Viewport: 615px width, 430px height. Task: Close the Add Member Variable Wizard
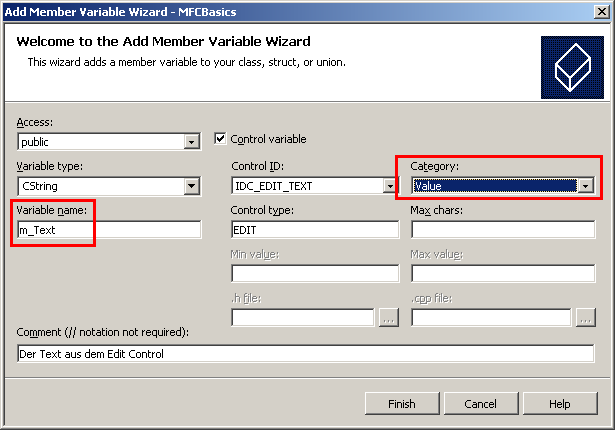click(602, 11)
